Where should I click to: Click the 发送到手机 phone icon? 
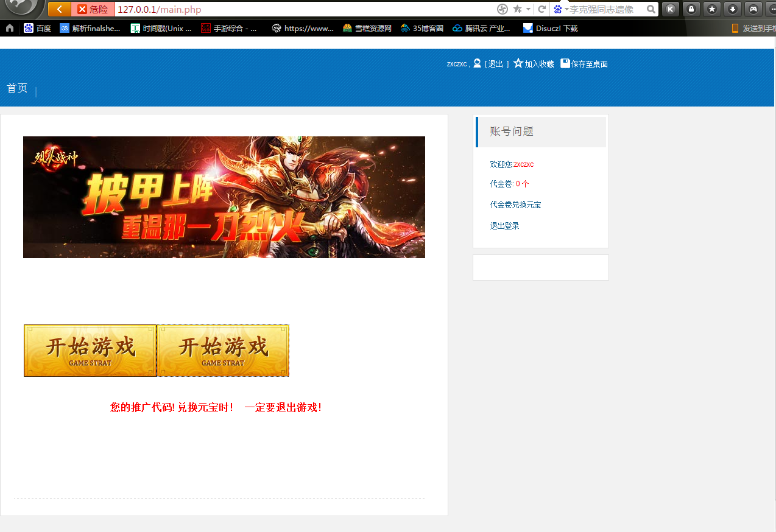pyautogui.click(x=735, y=28)
